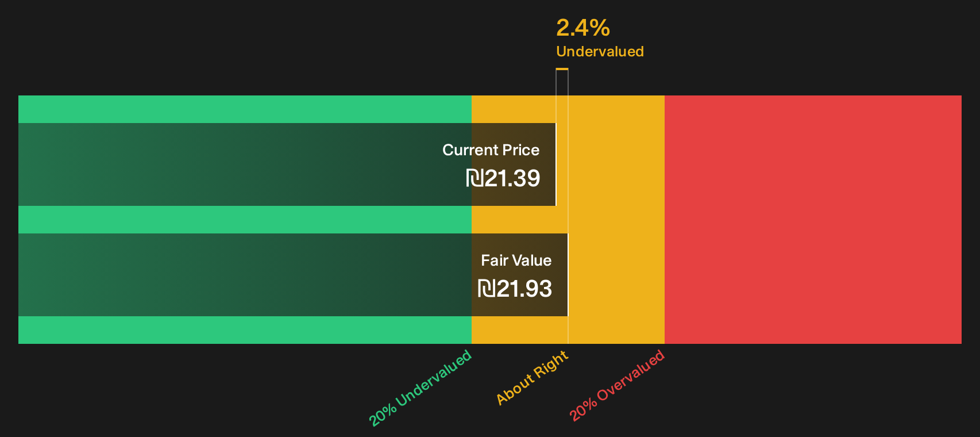980x437 pixels.
Task: Click the About Right axis label
Action: (532, 377)
